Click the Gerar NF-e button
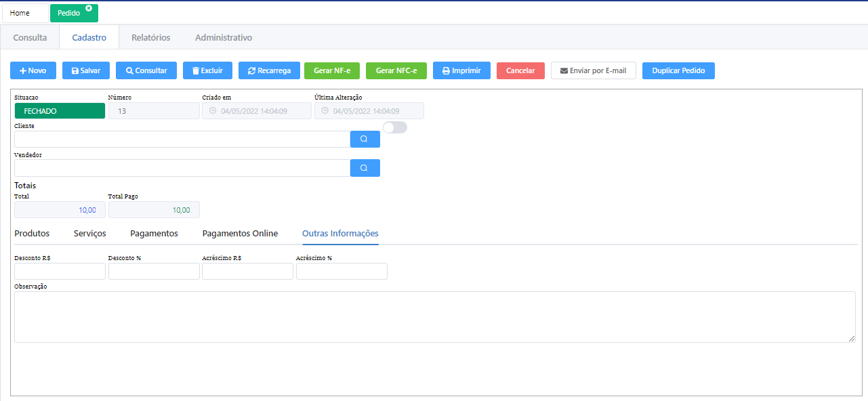Screen dimensions: 868x401 pos(332,70)
